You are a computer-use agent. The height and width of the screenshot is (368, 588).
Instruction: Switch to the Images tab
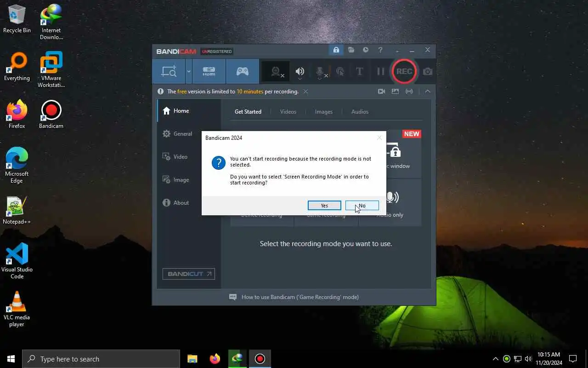324,112
